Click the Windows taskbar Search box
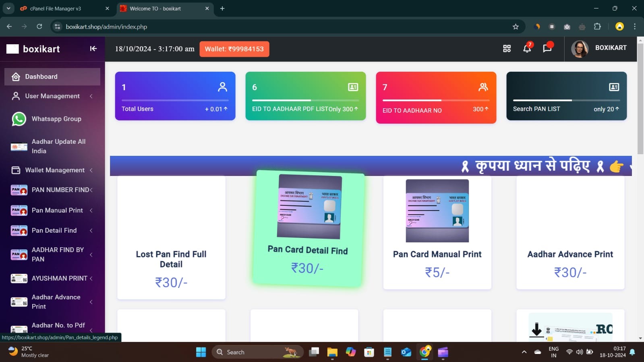Viewport: 644px width, 362px height. click(x=258, y=352)
